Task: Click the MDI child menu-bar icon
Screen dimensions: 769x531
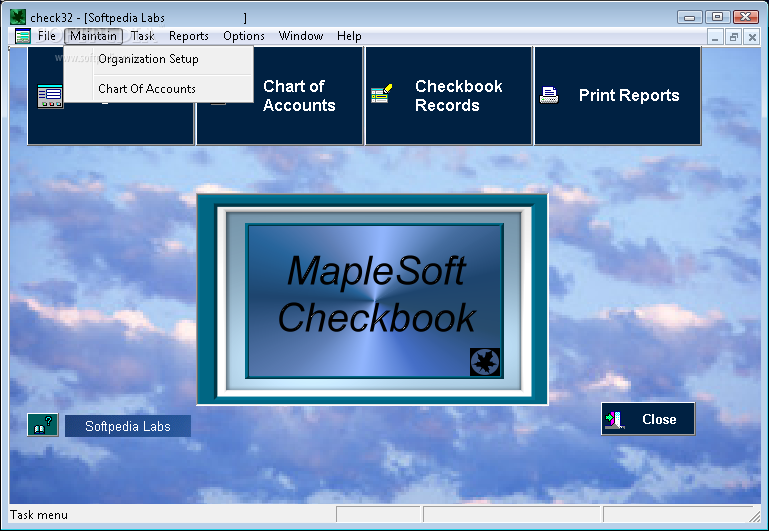Action: pyautogui.click(x=23, y=36)
